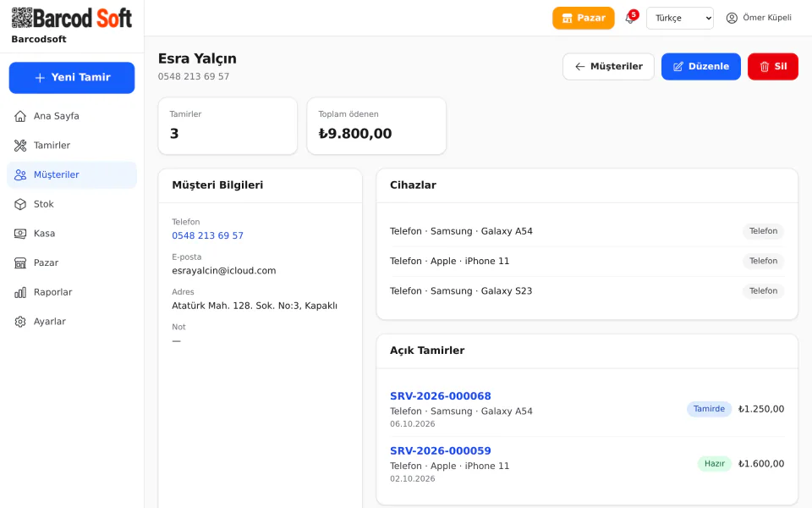This screenshot has width=812, height=508.
Task: Select the Apple iPhone 11 device row
Action: 587,262
